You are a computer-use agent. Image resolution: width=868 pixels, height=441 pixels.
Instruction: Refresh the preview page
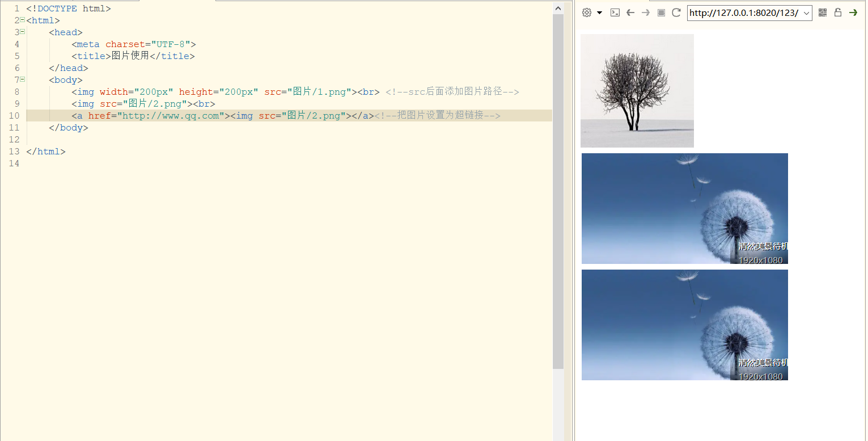tap(676, 12)
